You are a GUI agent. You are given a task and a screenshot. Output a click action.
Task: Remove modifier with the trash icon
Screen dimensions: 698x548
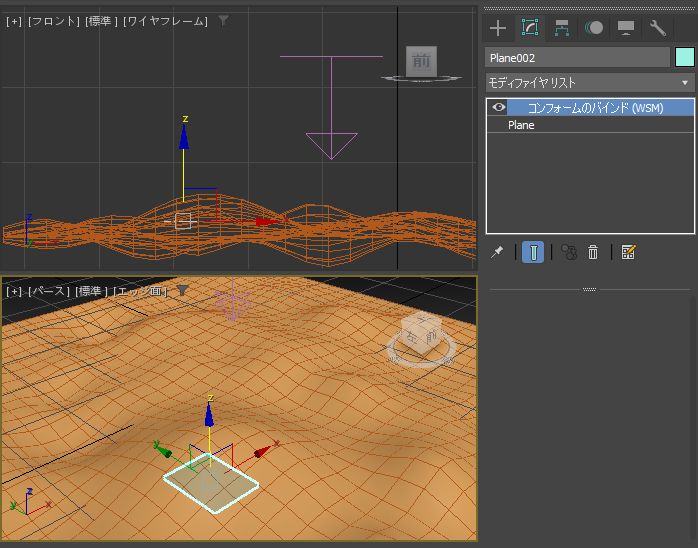593,252
